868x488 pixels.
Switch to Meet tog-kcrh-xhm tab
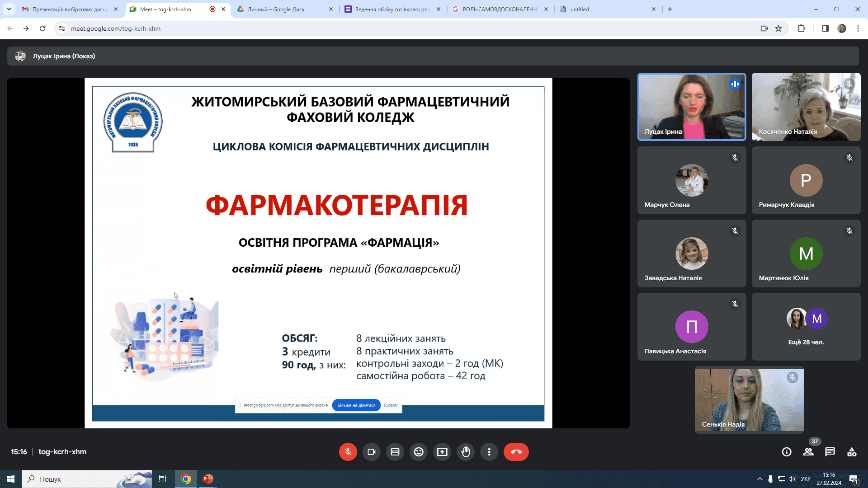172,9
